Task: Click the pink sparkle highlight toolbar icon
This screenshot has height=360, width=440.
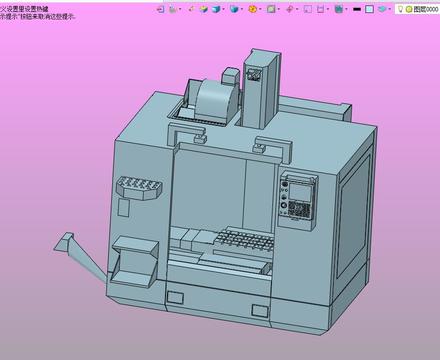Action: pyautogui.click(x=191, y=9)
